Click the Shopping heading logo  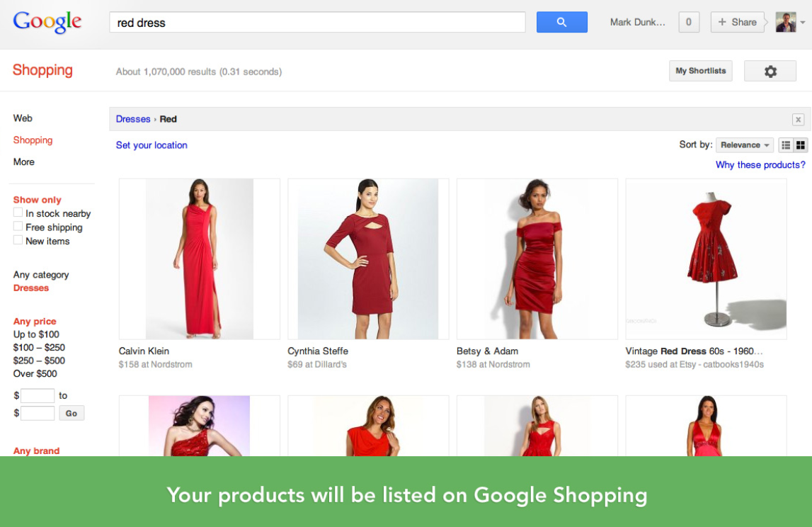pos(42,69)
